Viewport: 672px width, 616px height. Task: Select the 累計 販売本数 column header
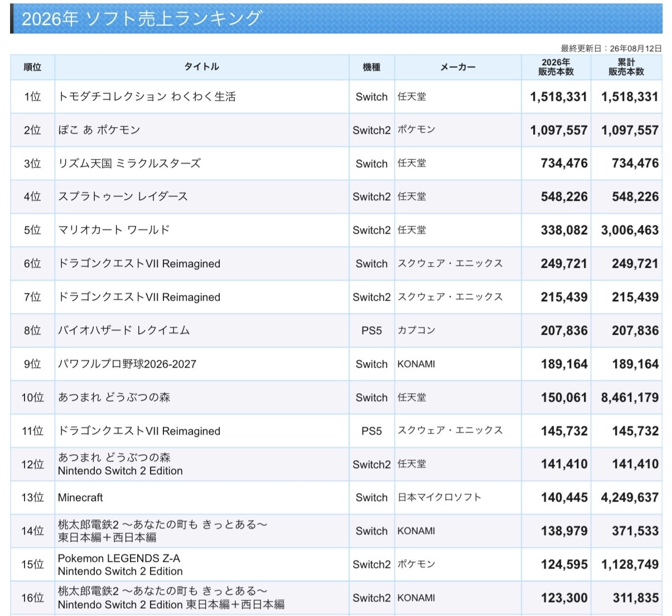[626, 67]
